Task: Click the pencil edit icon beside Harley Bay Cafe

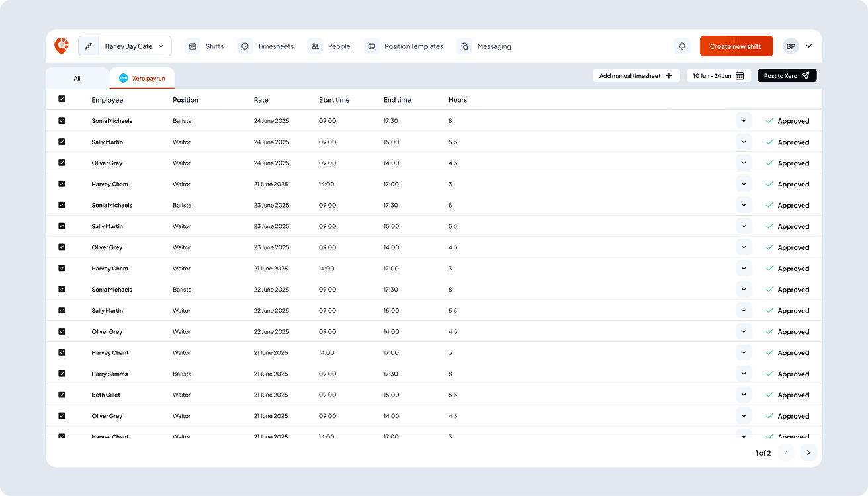Action: click(89, 46)
